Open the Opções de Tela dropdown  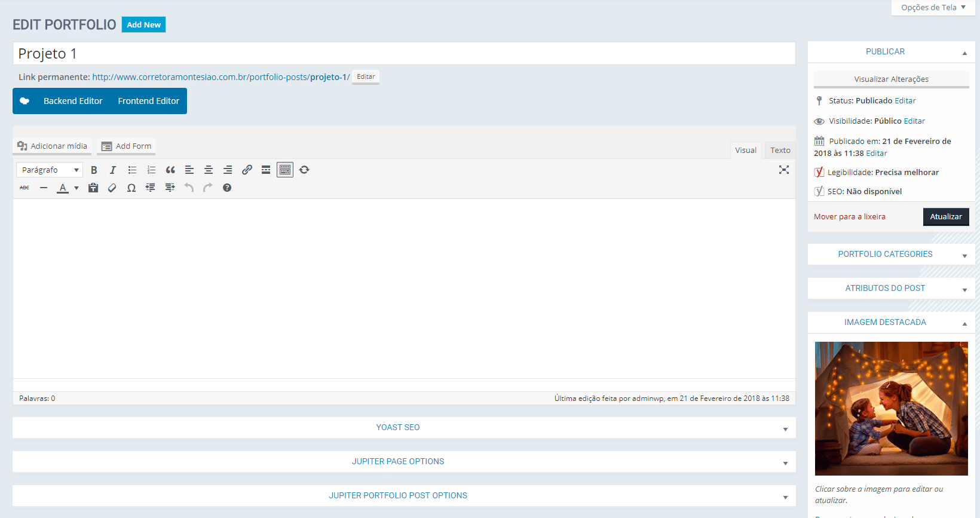click(933, 7)
